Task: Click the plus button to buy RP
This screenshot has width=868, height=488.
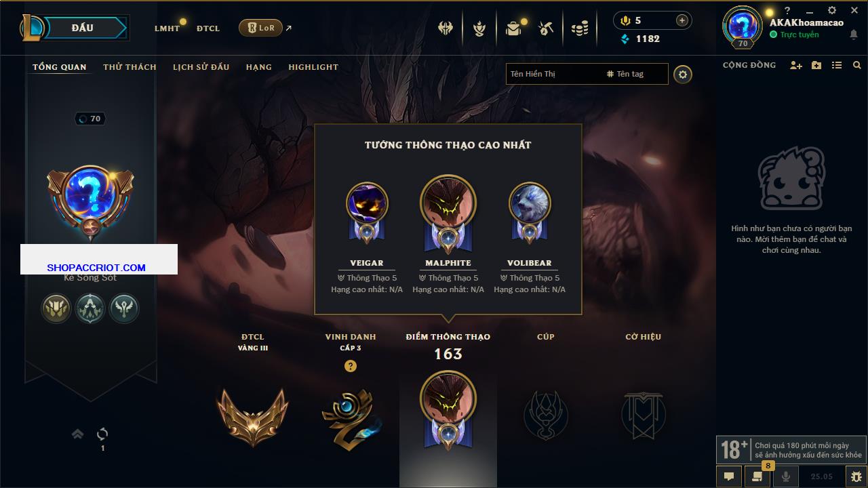Action: [x=682, y=20]
